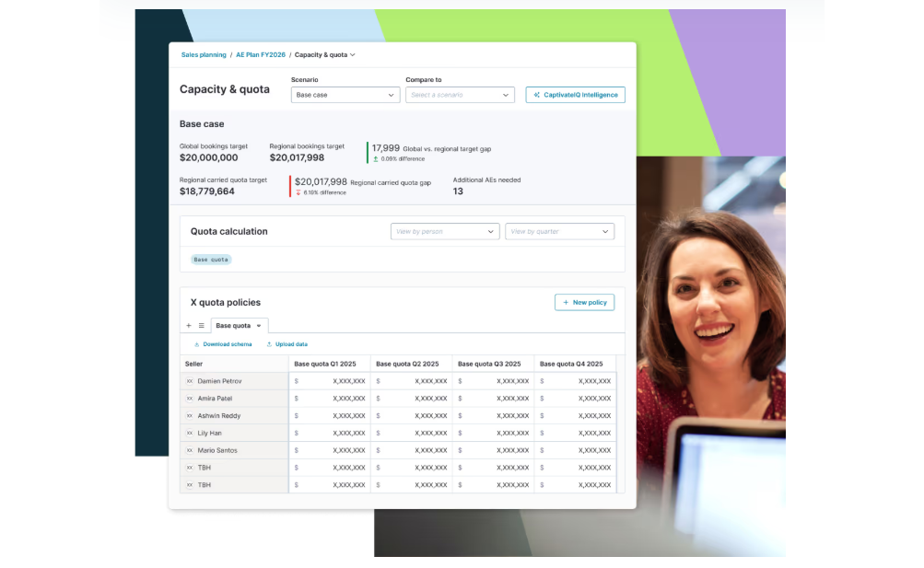Expand the Capacity & quota breadcrumb dropdown
Image resolution: width=924 pixels, height=568 pixels.
(x=353, y=54)
